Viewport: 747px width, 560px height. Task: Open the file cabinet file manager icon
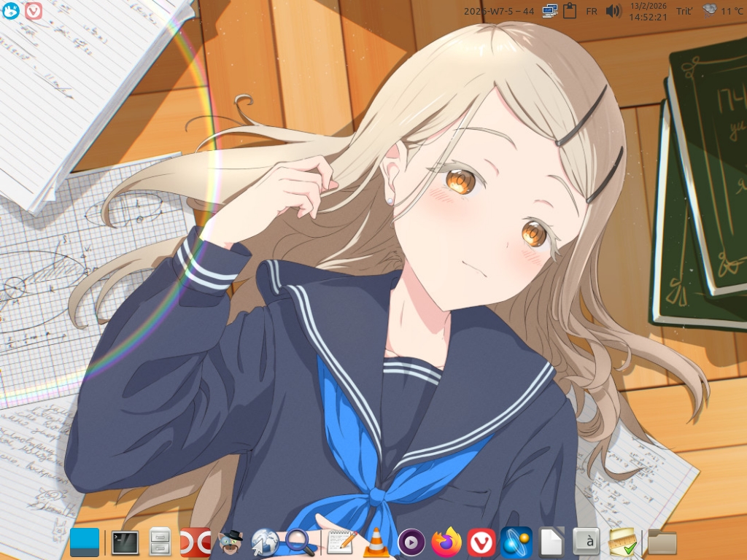point(160,542)
